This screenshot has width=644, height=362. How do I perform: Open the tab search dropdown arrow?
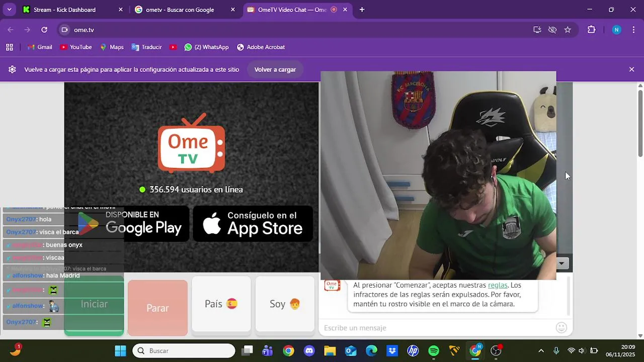(10, 10)
